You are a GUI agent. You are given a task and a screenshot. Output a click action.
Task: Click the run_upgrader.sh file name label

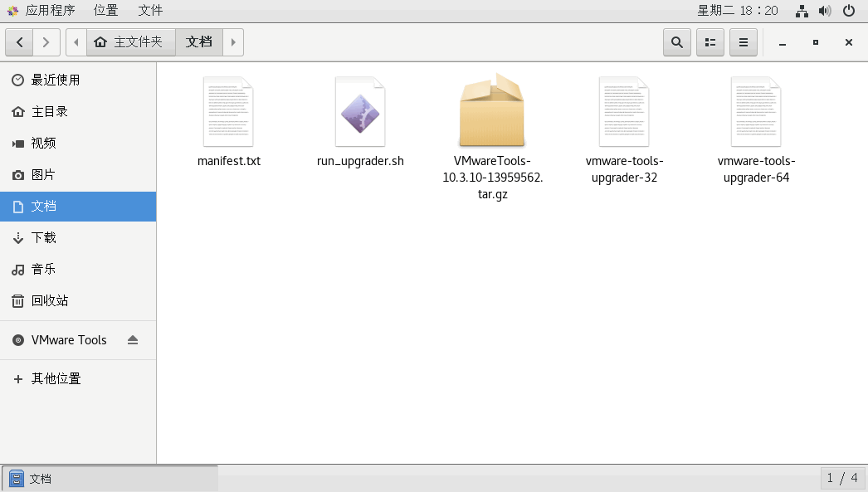(x=360, y=161)
